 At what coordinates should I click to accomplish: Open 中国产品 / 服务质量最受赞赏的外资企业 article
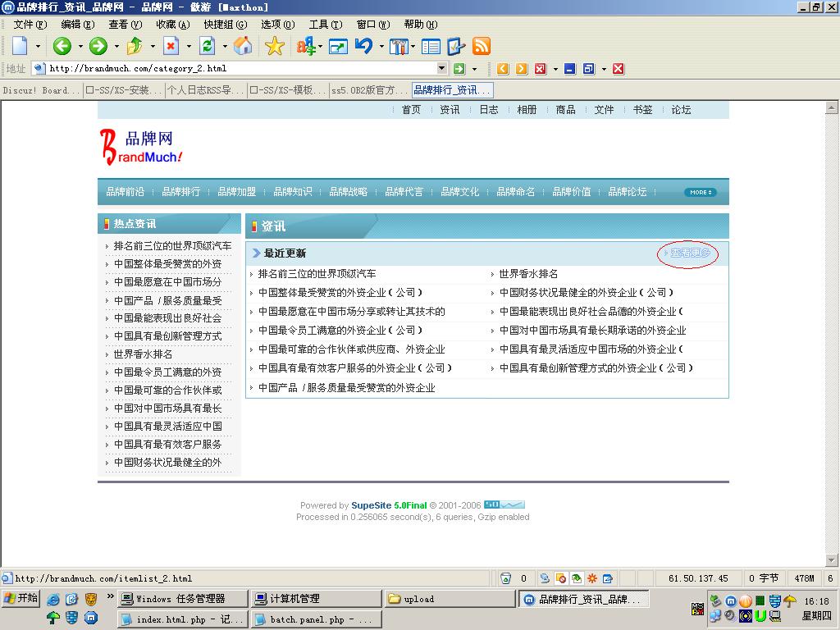point(347,387)
